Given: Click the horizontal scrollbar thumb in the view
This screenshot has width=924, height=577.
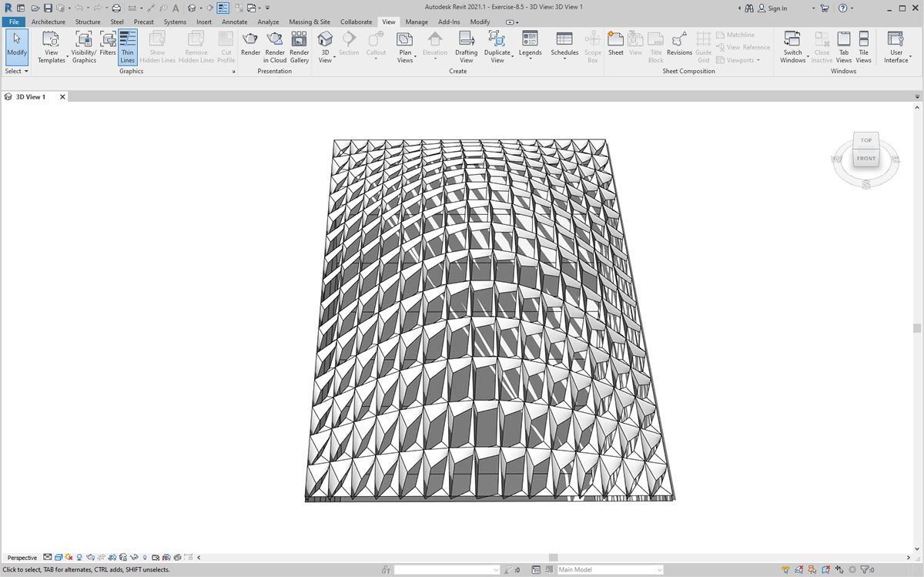Looking at the screenshot, I should (553, 557).
